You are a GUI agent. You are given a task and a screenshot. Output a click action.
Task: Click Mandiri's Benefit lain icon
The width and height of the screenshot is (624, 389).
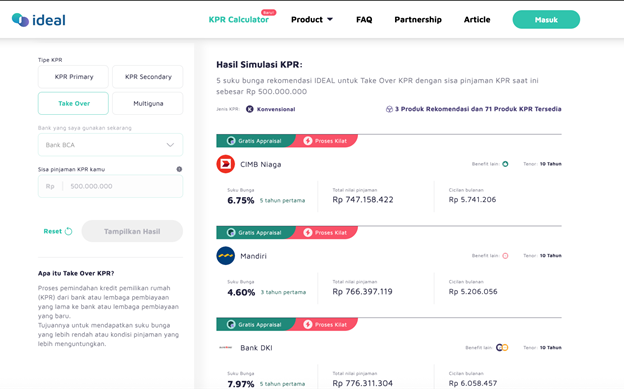[x=505, y=256]
